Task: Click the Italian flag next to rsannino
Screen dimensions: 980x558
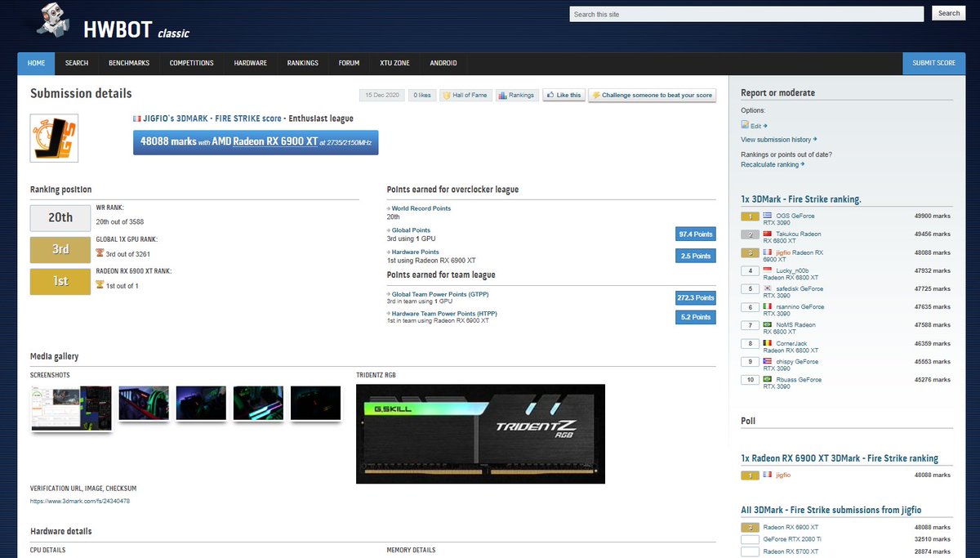Action: (x=767, y=306)
